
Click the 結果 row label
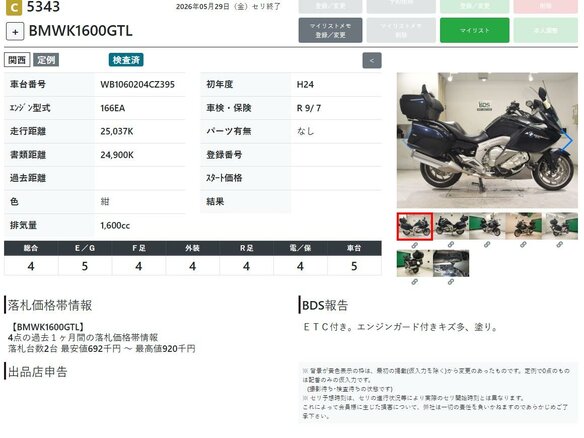coord(215,201)
